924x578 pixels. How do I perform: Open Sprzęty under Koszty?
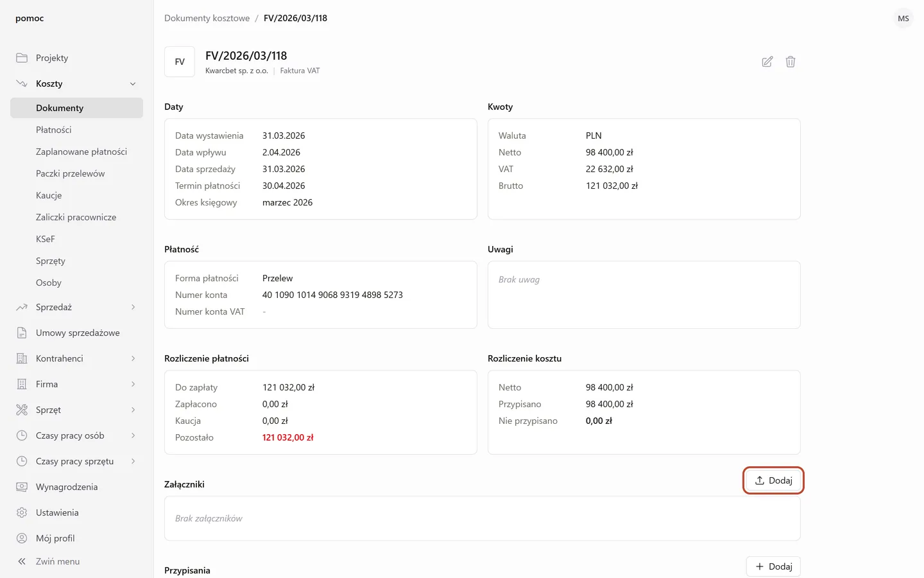tap(76, 261)
